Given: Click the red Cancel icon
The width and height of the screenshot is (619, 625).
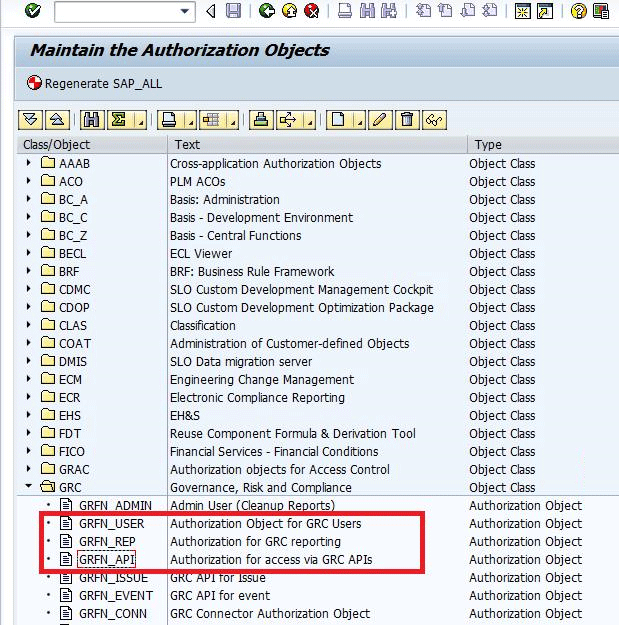Looking at the screenshot, I should click(312, 11).
